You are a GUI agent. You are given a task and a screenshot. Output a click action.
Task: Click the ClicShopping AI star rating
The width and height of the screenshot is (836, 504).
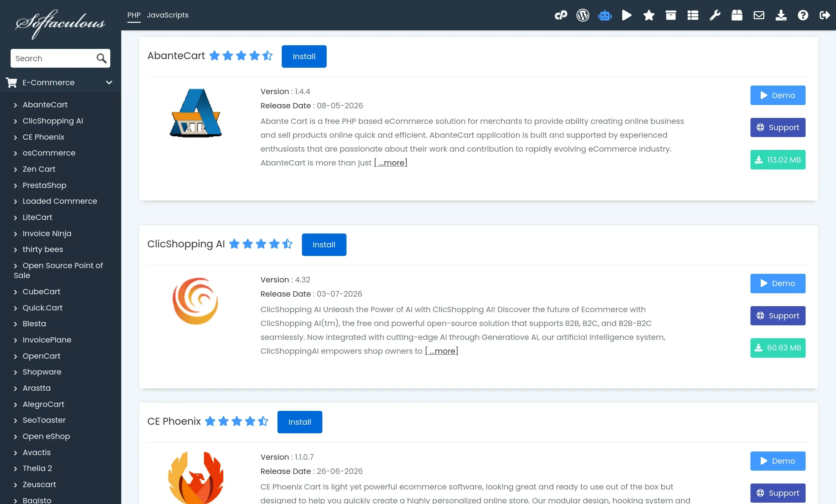pyautogui.click(x=261, y=243)
